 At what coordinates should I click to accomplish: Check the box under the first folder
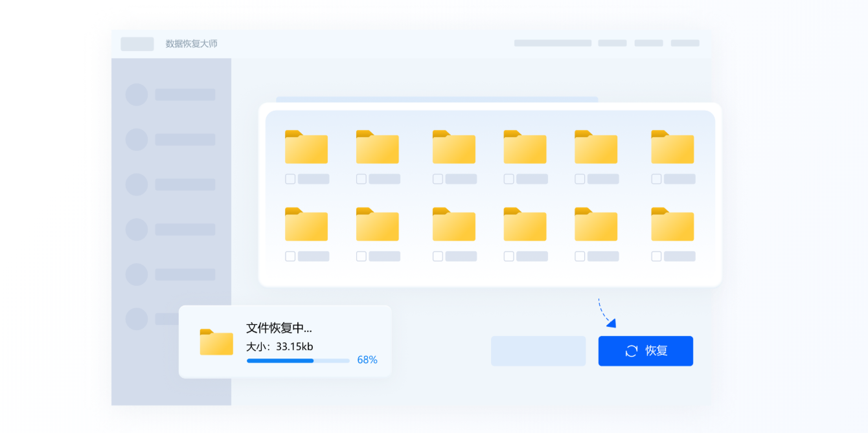pyautogui.click(x=290, y=179)
